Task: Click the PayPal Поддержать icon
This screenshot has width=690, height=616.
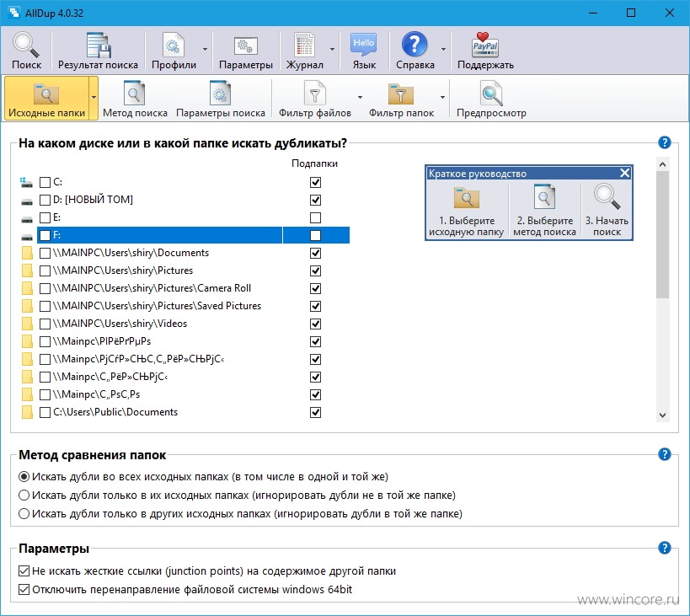Action: [x=485, y=45]
